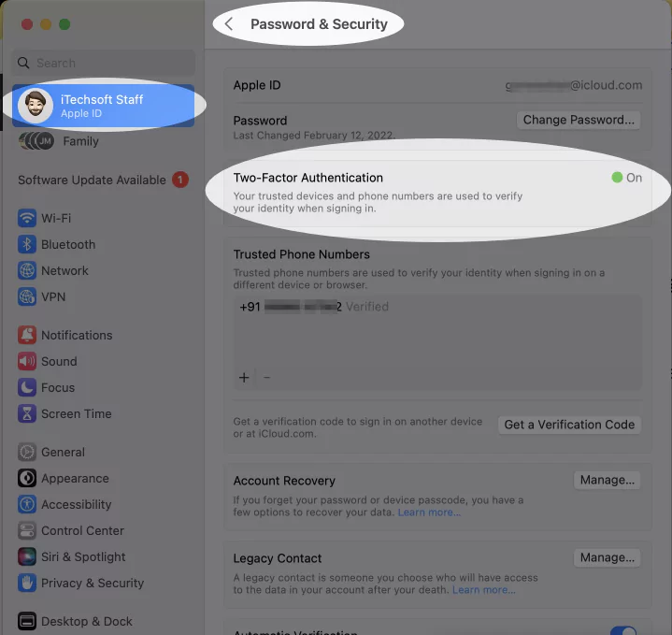Click Trusted Phone Numbers heading

coord(301,254)
